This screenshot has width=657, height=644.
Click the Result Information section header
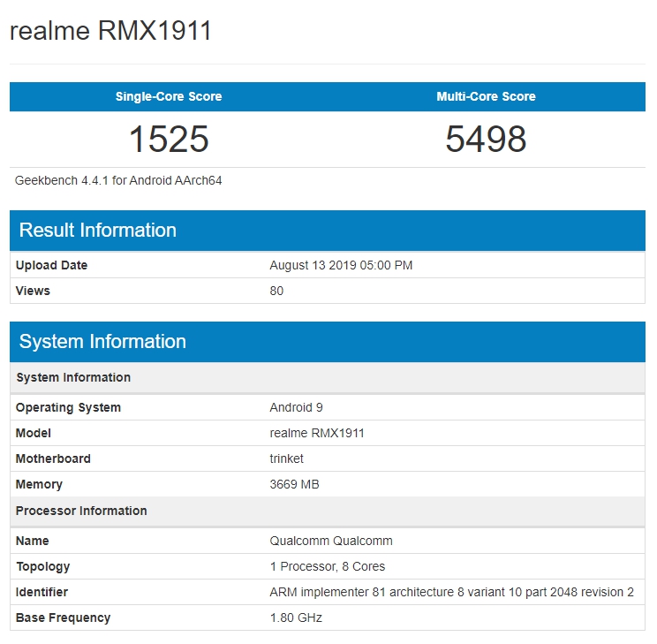click(98, 231)
